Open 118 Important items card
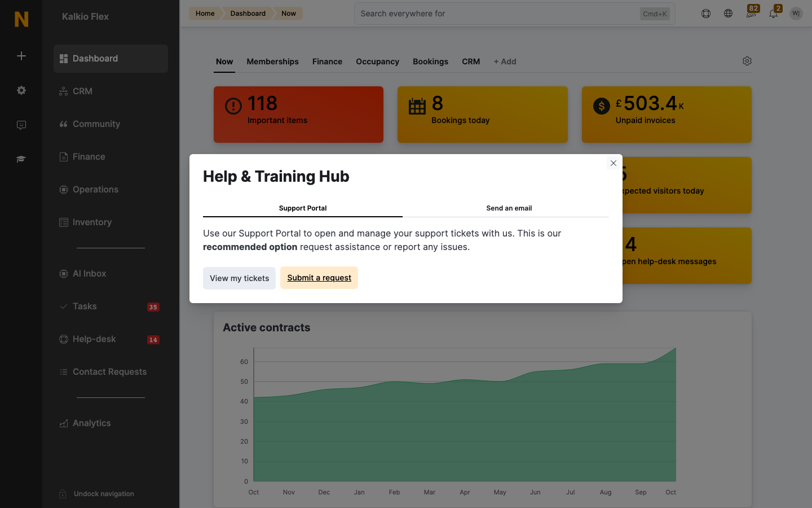This screenshot has width=812, height=508. point(298,115)
